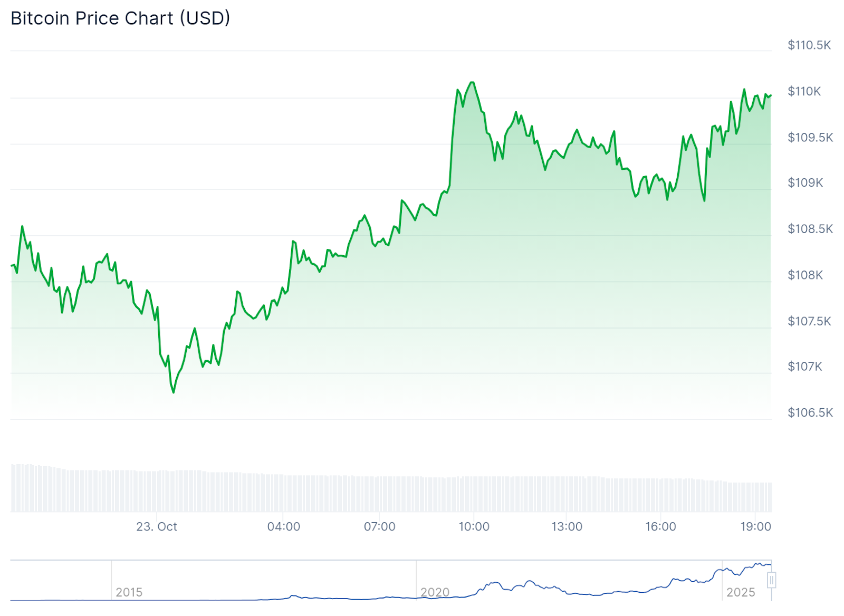This screenshot has height=616, width=844.
Task: Click the lowest dip of the green price line
Action: click(x=174, y=392)
